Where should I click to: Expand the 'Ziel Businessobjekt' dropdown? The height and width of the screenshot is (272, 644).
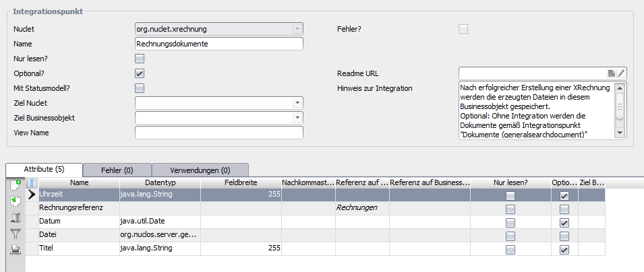pyautogui.click(x=297, y=118)
